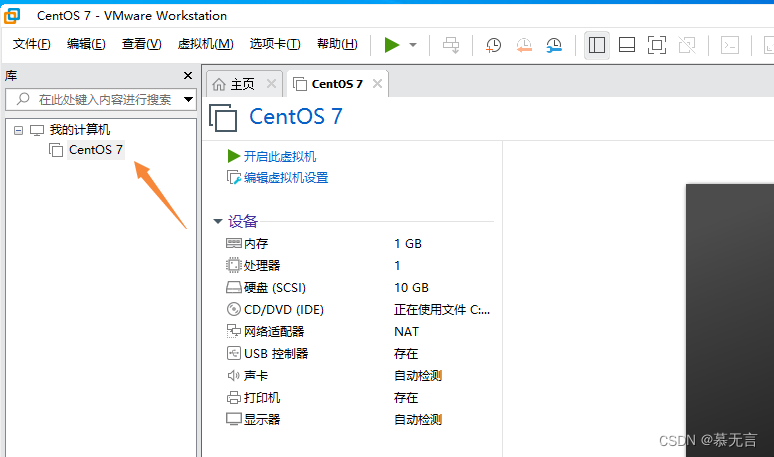The image size is (774, 457).
Task: Click the NAT network adapter value
Action: 406,332
